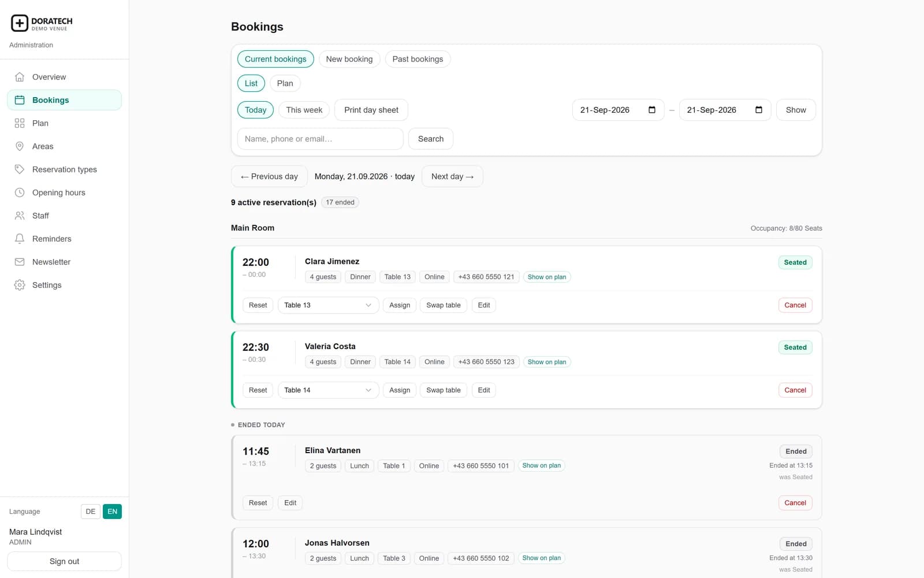Click the Bookings calendar icon in sidebar
Screen dimensions: 924x578
(x=20, y=100)
